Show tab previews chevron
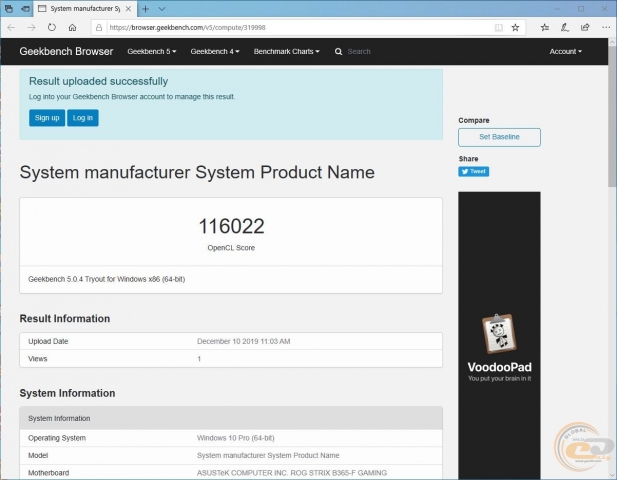The width and height of the screenshot is (617, 480). tap(162, 9)
